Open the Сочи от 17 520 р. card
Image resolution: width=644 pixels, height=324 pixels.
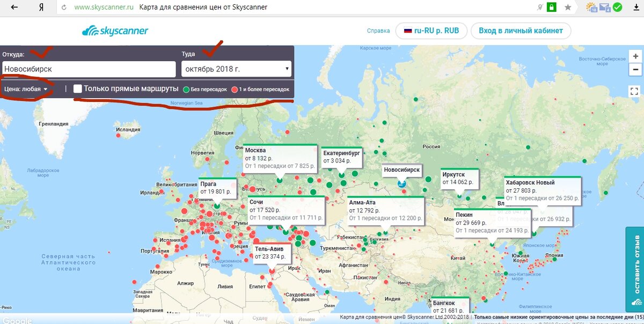(286, 210)
